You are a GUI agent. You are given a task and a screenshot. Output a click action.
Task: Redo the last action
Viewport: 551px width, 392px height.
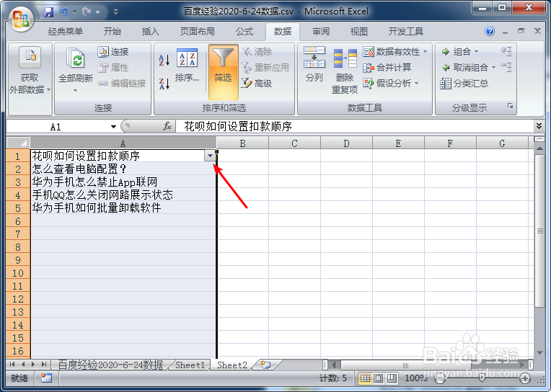(x=87, y=12)
